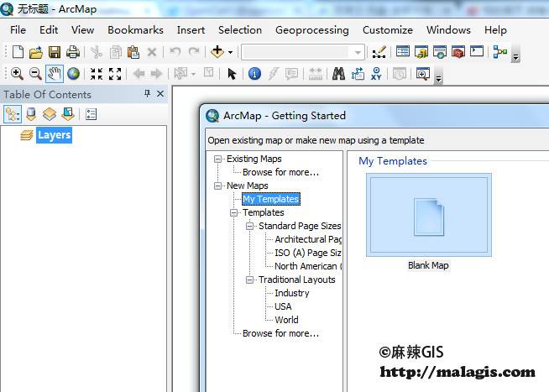Image resolution: width=549 pixels, height=392 pixels.
Task: Select the Zoom In tool
Action: [x=17, y=74]
